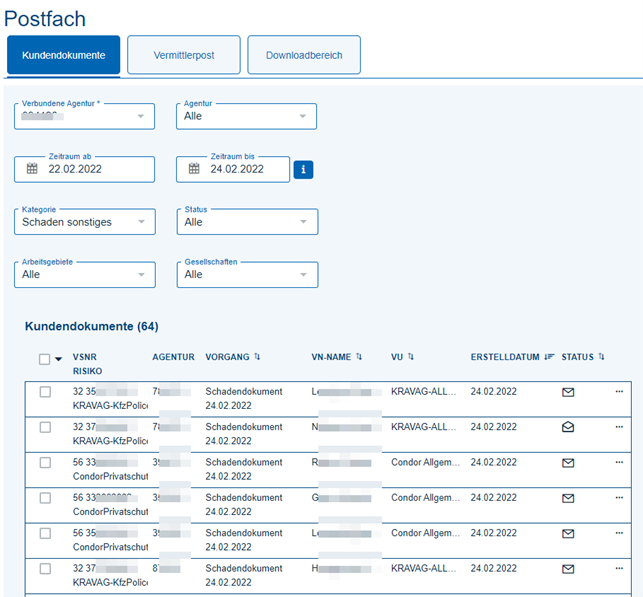Check the first row's checkbox
This screenshot has width=643, height=597.
(x=45, y=392)
